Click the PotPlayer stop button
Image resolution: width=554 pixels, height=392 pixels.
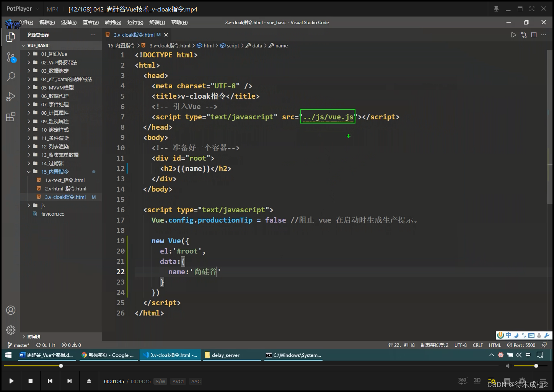(31, 381)
